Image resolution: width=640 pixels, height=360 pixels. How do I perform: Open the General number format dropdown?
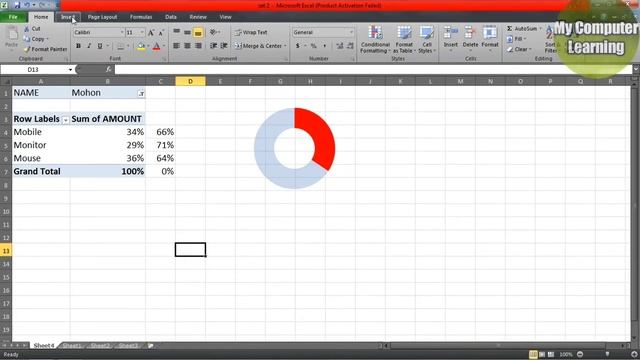tap(351, 32)
